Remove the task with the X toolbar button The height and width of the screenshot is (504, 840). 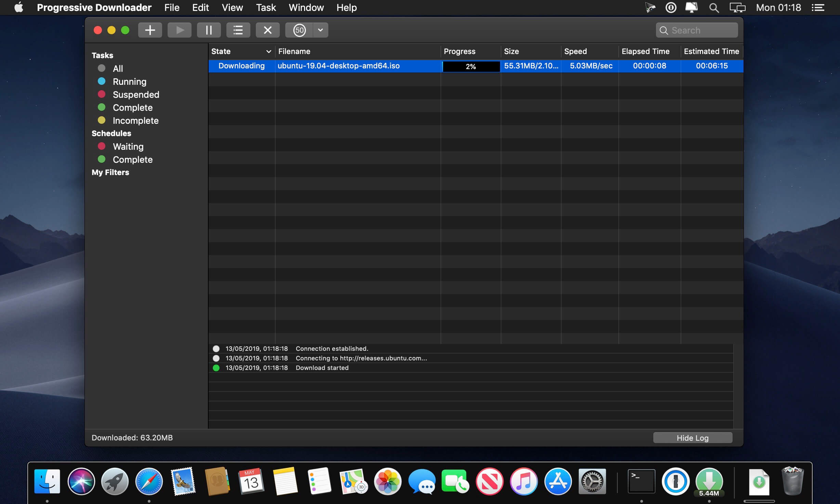[267, 30]
